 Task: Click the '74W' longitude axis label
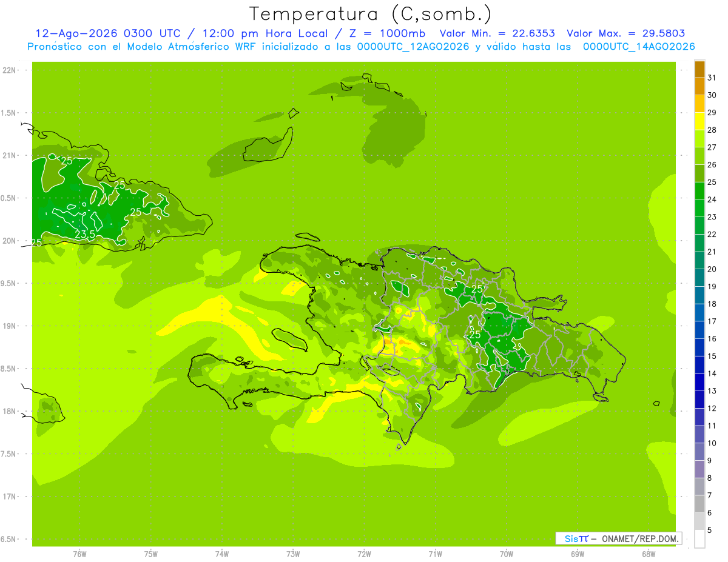pyautogui.click(x=222, y=554)
